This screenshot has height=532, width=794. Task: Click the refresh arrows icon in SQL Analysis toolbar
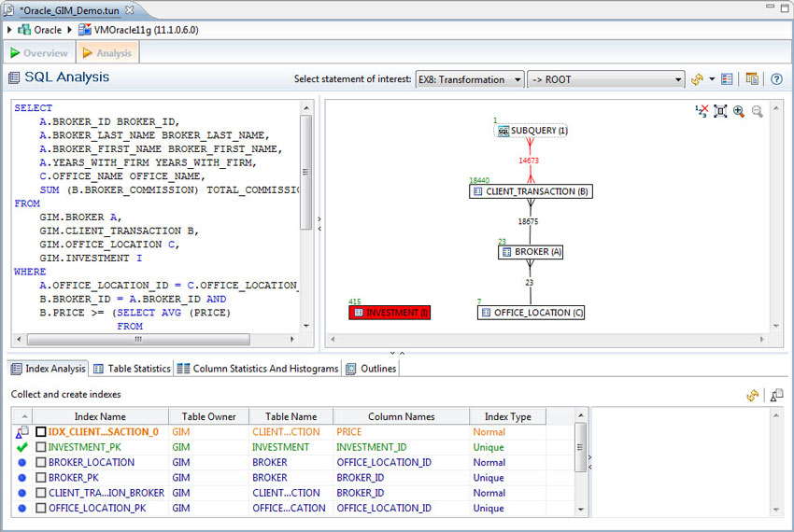click(x=697, y=79)
